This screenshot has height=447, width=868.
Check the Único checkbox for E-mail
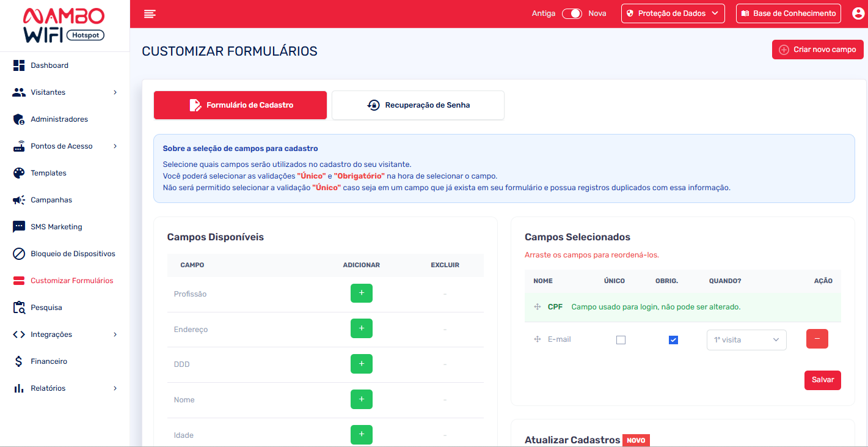coord(621,340)
